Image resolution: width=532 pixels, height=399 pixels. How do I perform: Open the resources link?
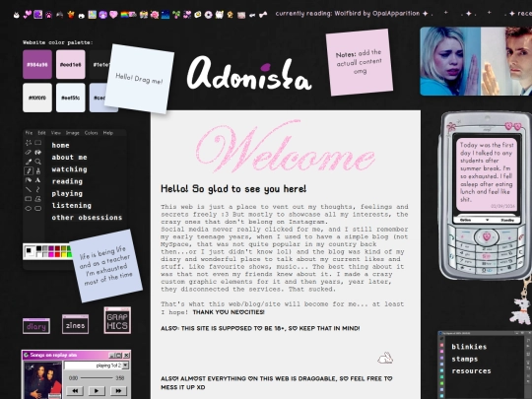pos(471,370)
